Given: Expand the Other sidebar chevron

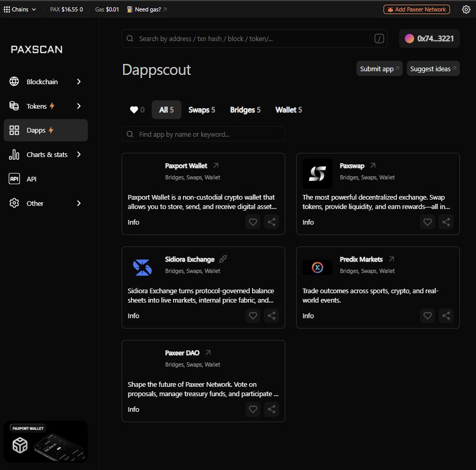Looking at the screenshot, I should click(x=79, y=203).
